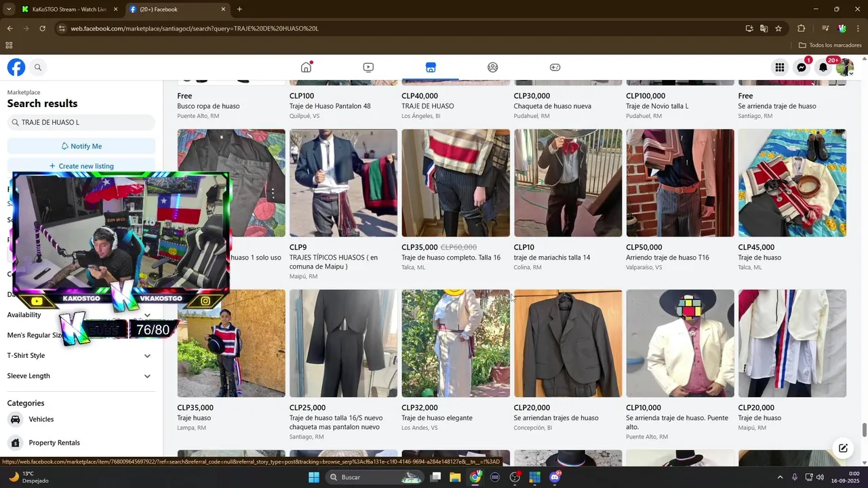Screen dimensions: 868x488
Task: Click the translate page icon
Action: point(764,28)
